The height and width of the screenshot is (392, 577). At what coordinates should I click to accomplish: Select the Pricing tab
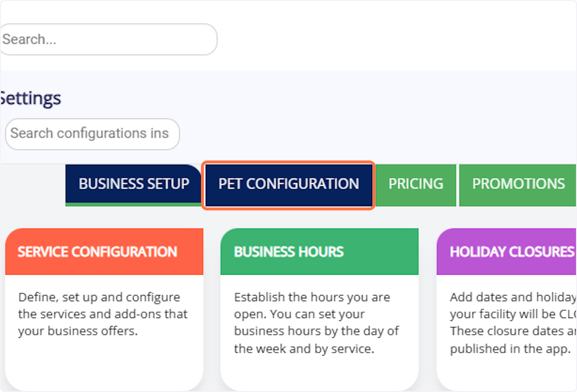click(416, 184)
